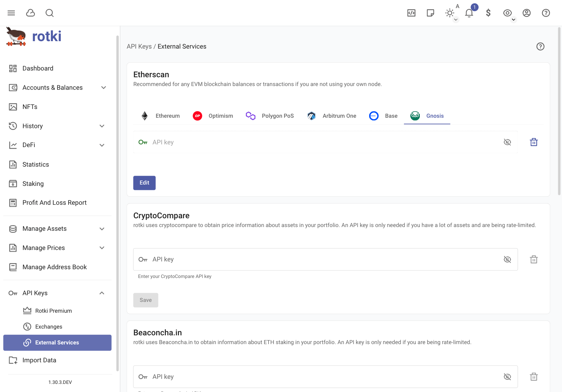Open the cloud sync status icon
The width and height of the screenshot is (562, 392).
[30, 13]
